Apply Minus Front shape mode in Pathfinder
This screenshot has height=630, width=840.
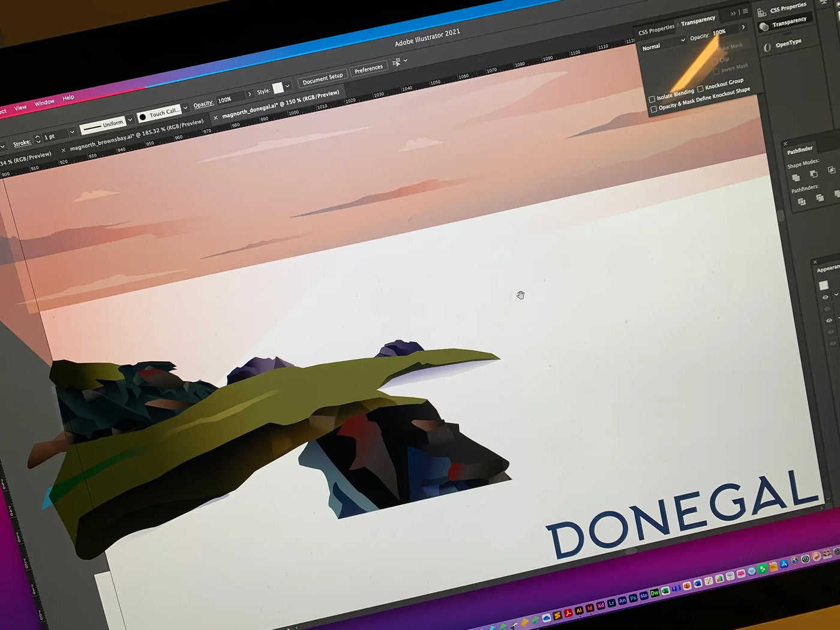[814, 174]
